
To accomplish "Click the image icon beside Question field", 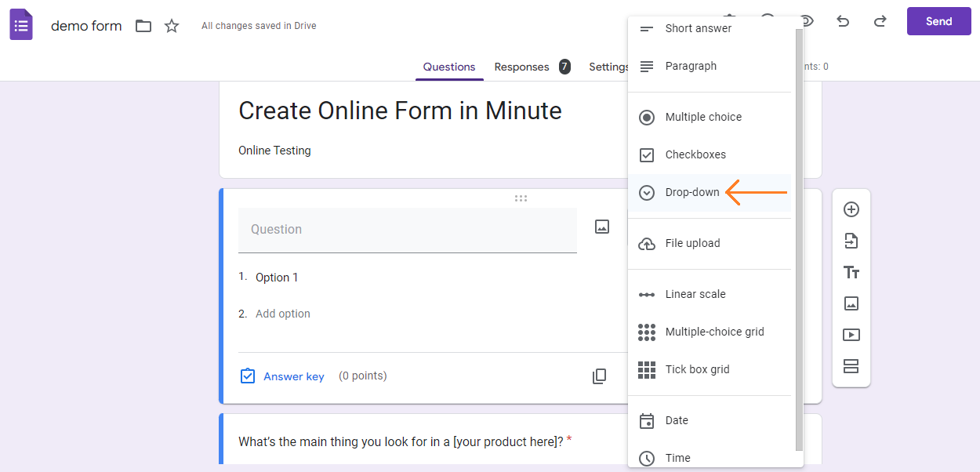I will (601, 227).
